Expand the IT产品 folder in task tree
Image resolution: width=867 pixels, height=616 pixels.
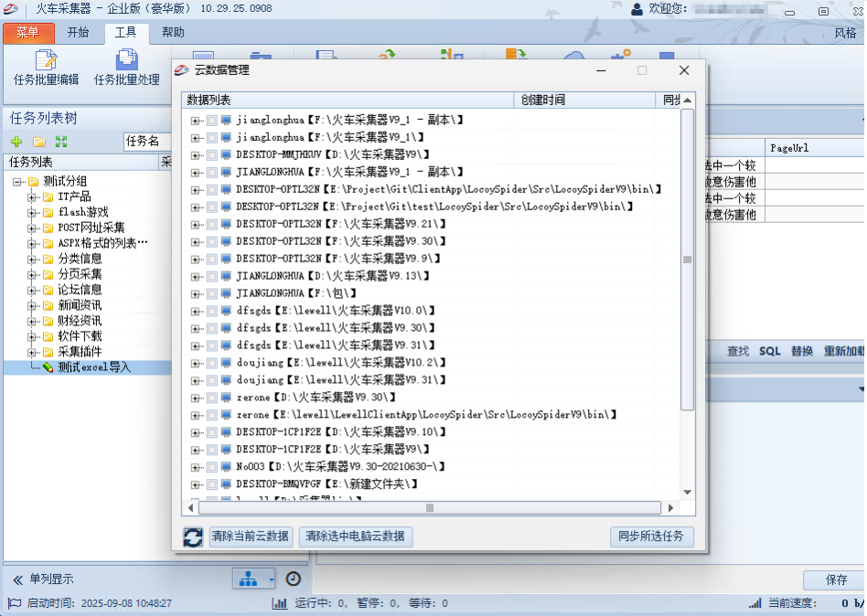point(32,196)
